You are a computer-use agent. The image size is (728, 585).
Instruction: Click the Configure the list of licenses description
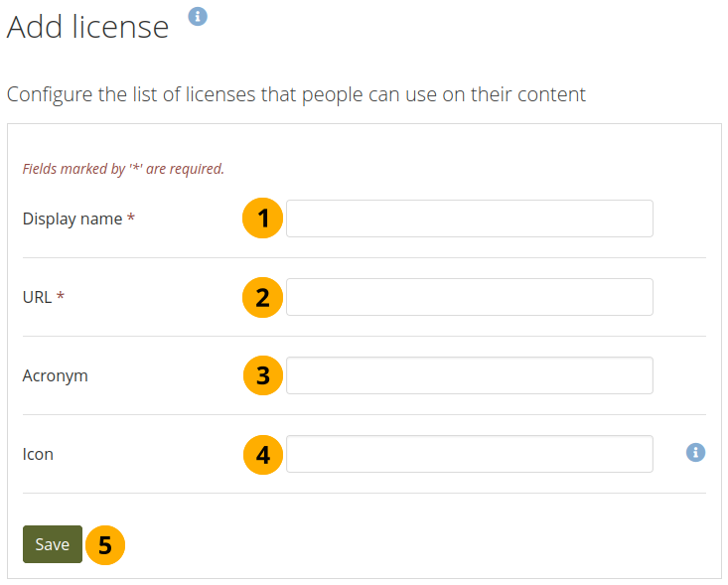point(296,95)
